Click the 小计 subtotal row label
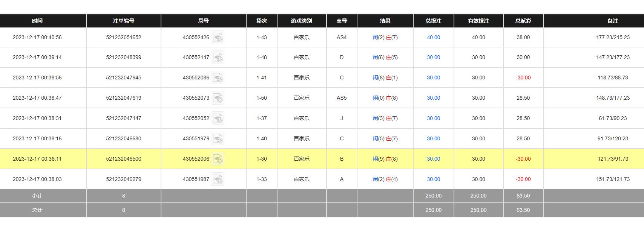 [37, 196]
